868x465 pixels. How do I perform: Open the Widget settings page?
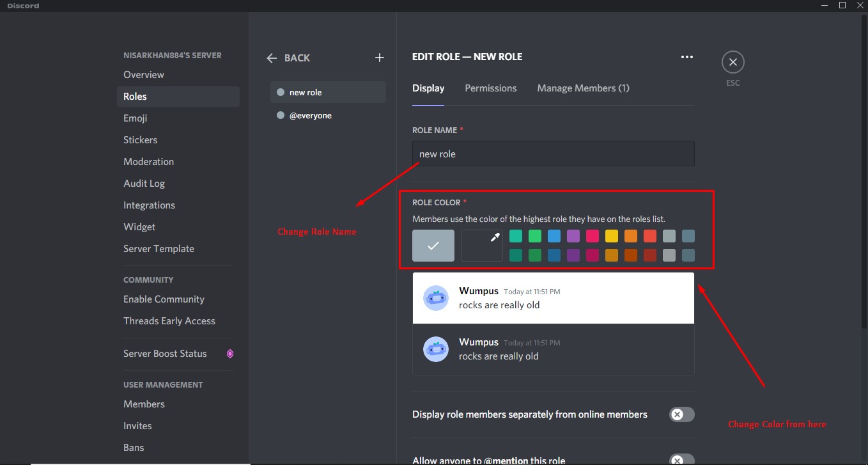178,227
